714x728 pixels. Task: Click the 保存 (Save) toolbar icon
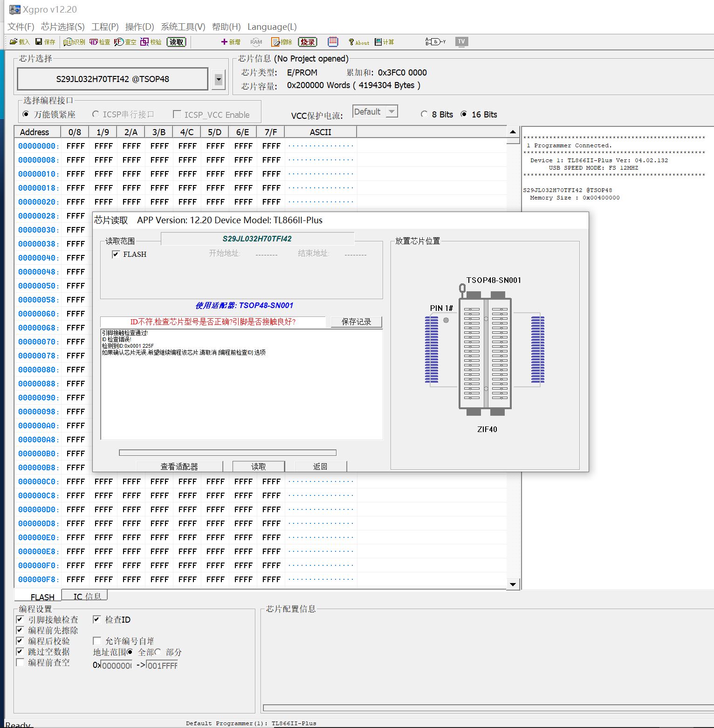pyautogui.click(x=45, y=42)
